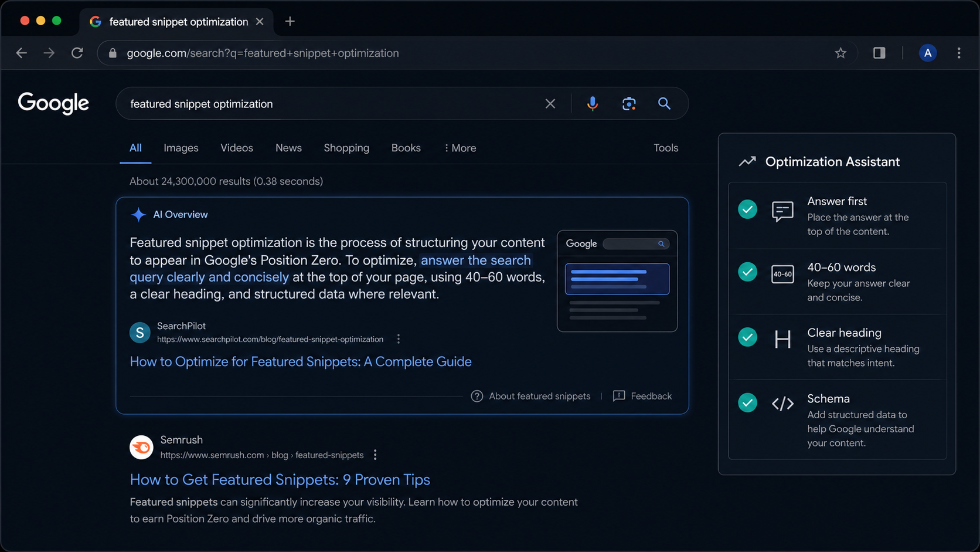Select the All results tab
The height and width of the screenshot is (552, 980).
point(135,148)
